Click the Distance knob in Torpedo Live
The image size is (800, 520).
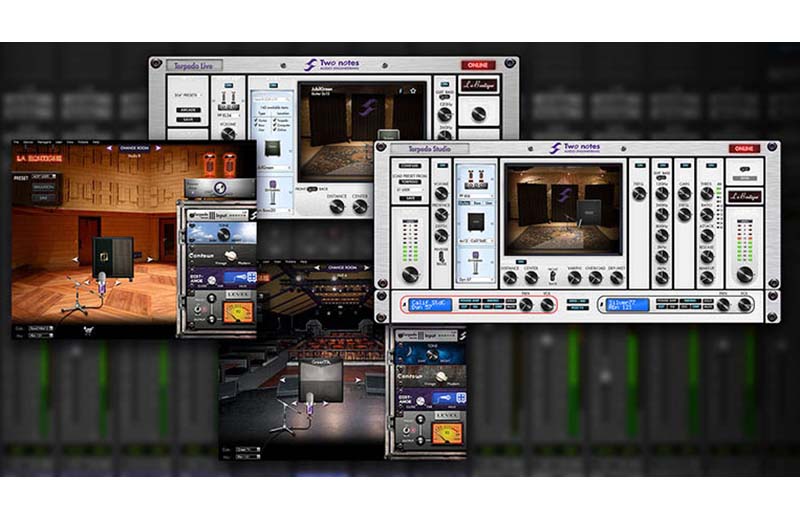click(337, 207)
